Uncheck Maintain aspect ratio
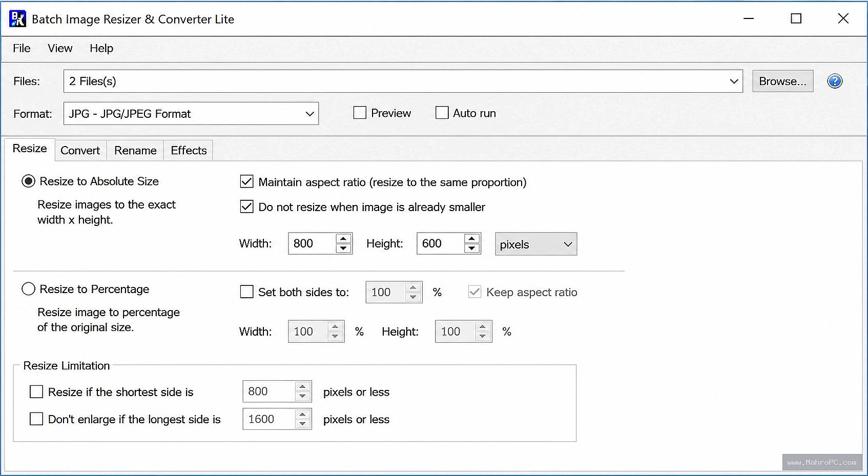 tap(246, 181)
